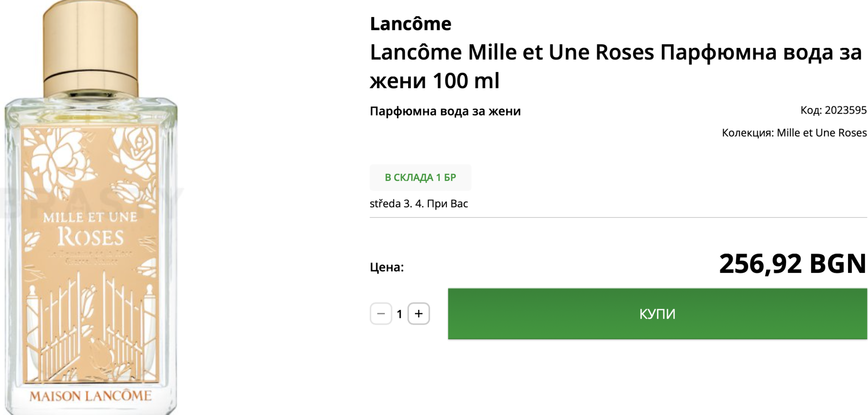Click the Колекция label text

pyautogui.click(x=748, y=133)
